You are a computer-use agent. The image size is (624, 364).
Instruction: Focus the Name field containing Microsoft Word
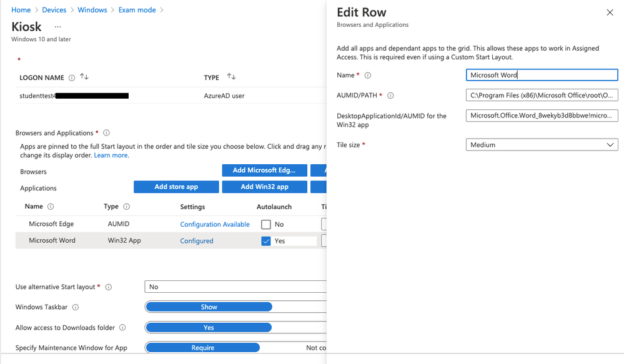click(542, 75)
